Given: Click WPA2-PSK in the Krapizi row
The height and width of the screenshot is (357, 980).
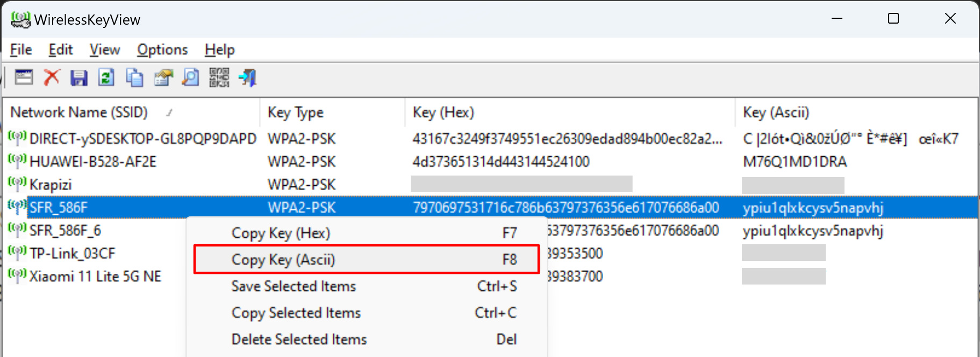Looking at the screenshot, I should 302,185.
